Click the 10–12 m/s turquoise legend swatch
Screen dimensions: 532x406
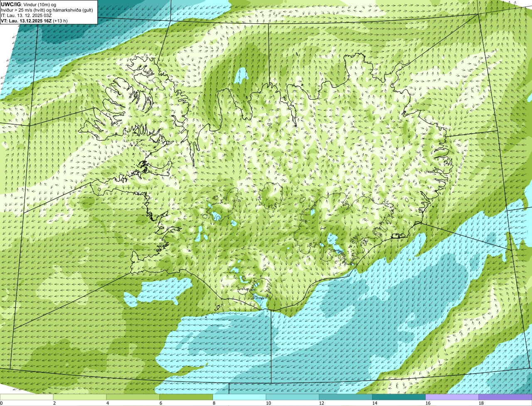click(293, 397)
